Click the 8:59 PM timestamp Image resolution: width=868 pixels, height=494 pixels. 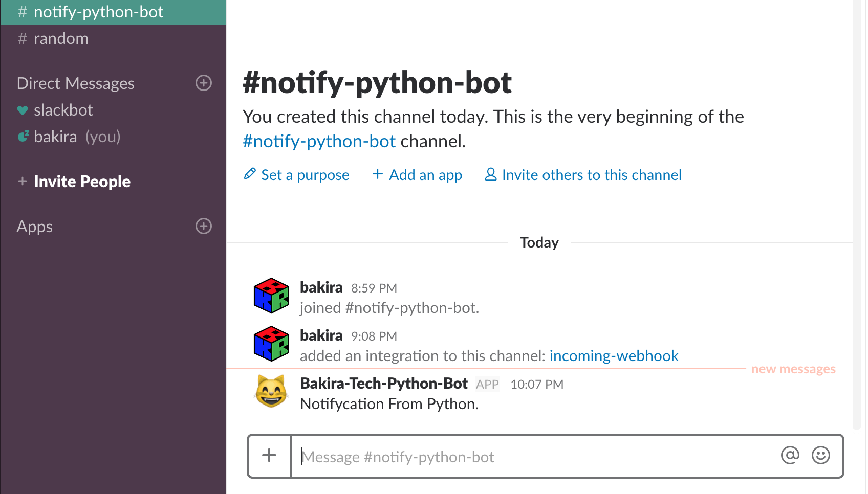(x=374, y=288)
